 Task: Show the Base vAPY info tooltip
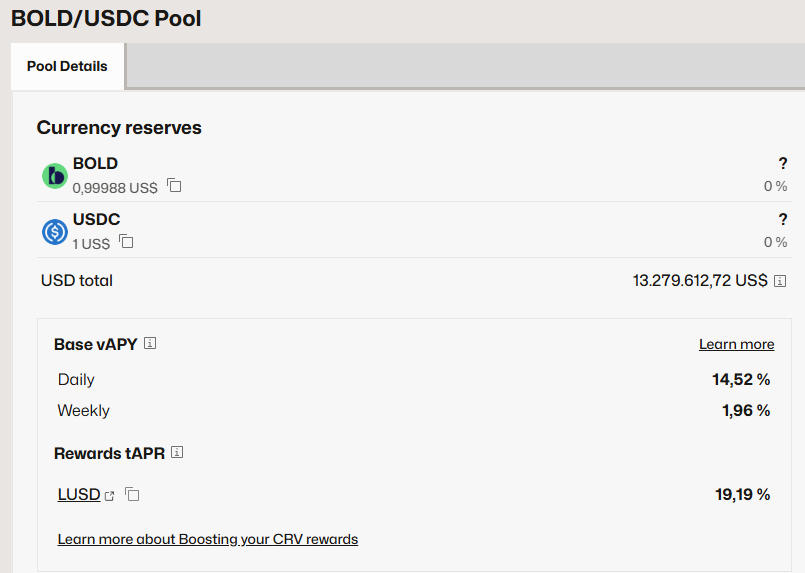150,343
